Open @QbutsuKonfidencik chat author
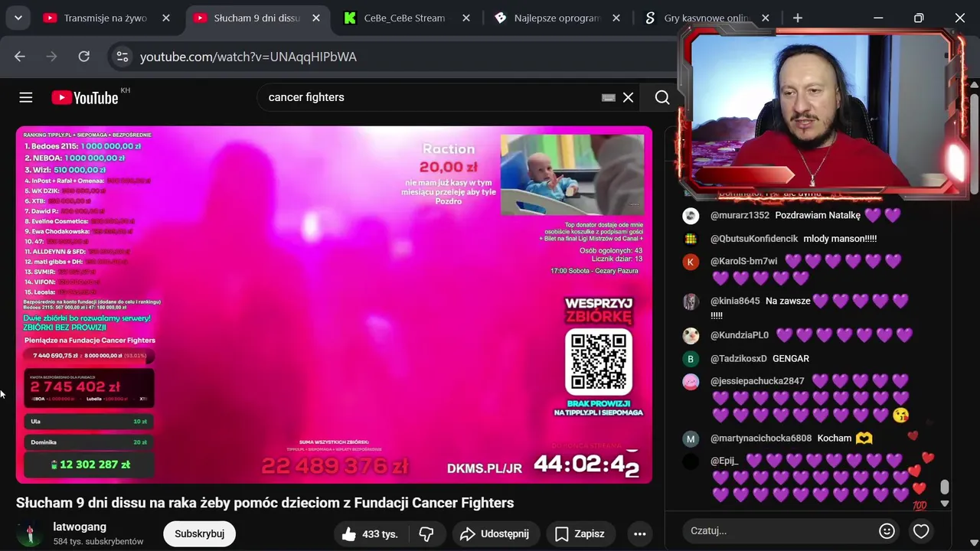The height and width of the screenshot is (551, 980). click(754, 239)
